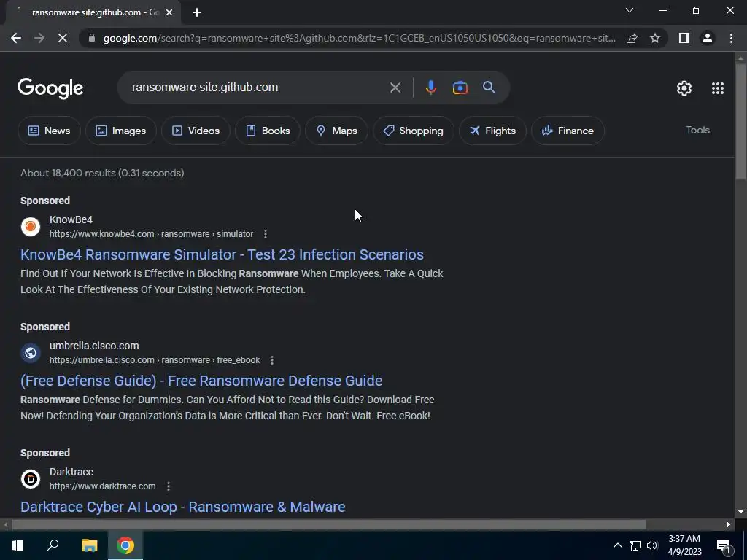Open Windows taskbar search
The width and height of the screenshot is (747, 560).
(53, 545)
